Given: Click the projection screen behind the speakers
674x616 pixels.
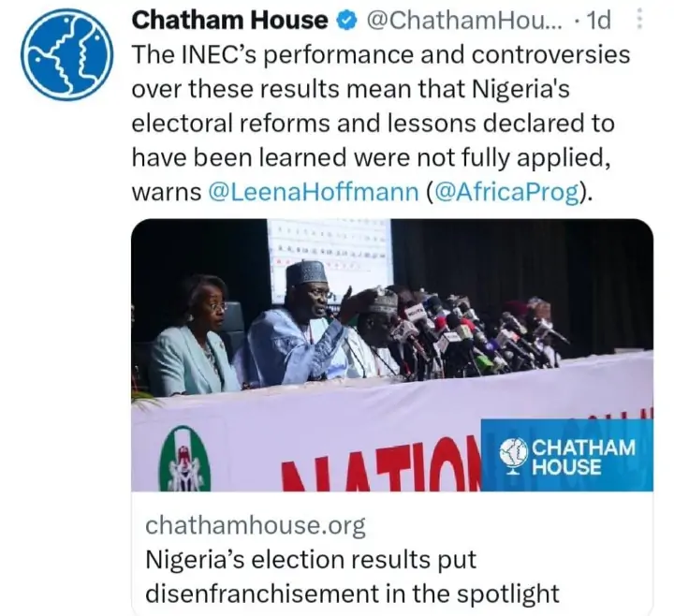Looking at the screenshot, I should click(330, 253).
